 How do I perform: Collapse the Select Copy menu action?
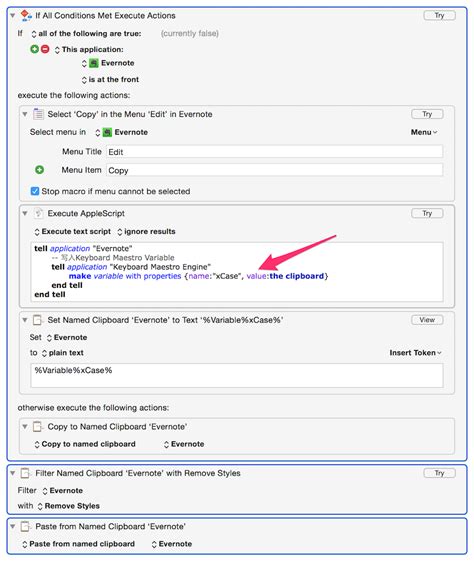click(25, 114)
